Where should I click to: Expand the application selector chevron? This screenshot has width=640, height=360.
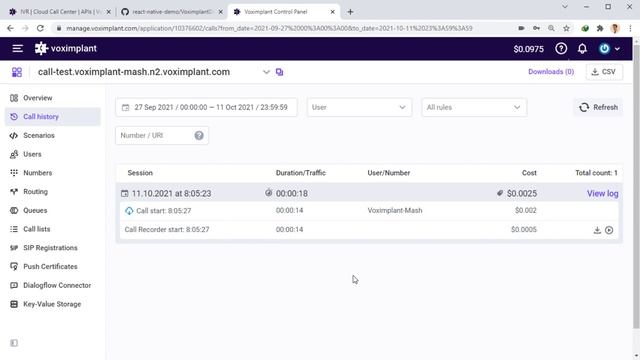(266, 72)
